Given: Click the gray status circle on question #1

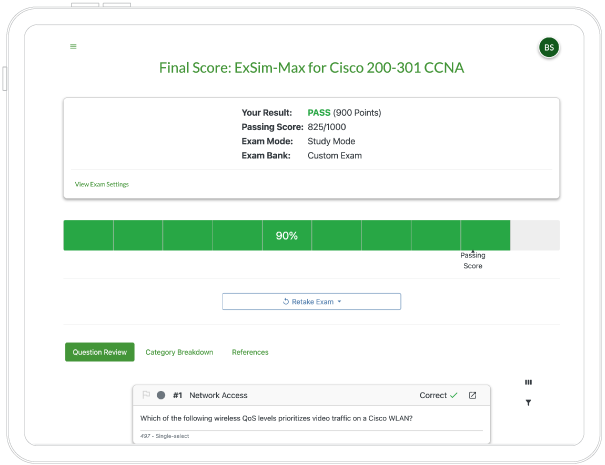Looking at the screenshot, I should pyautogui.click(x=161, y=395).
